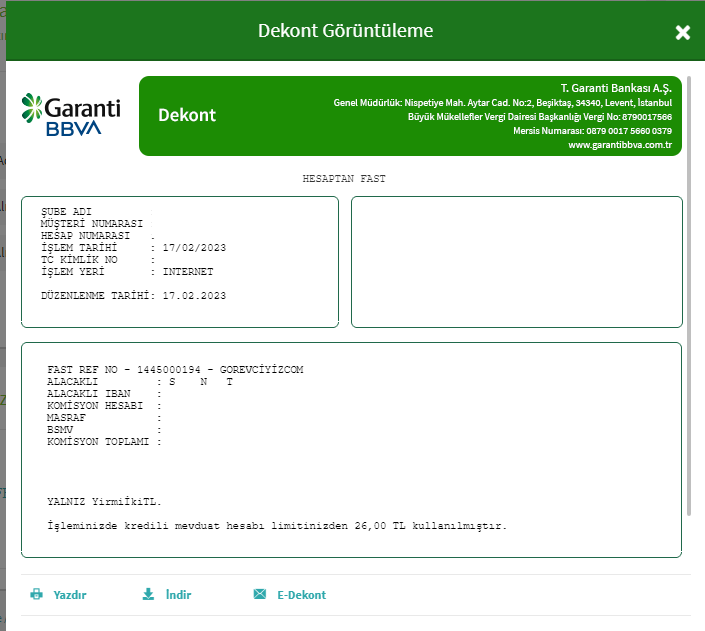Select the HESAPTAN FAST heading
The height and width of the screenshot is (631, 705).
click(344, 179)
